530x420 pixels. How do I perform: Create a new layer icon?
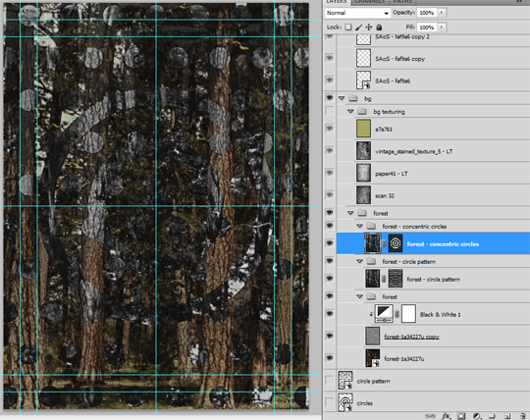coord(507,416)
